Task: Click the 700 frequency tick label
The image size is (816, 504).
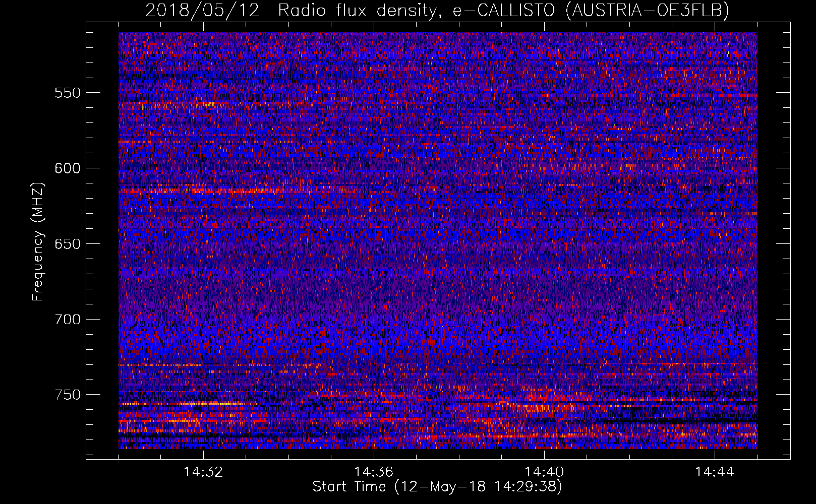Action: tap(68, 320)
